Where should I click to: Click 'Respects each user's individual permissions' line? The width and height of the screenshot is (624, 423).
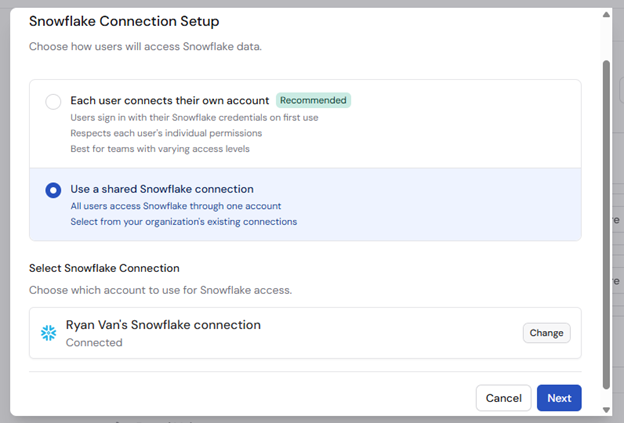pyautogui.click(x=166, y=133)
